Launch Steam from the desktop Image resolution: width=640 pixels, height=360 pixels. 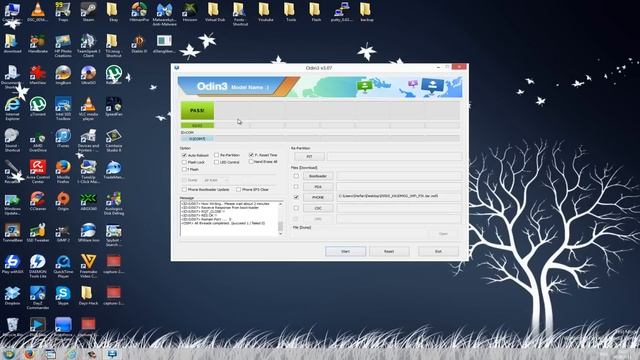click(88, 11)
